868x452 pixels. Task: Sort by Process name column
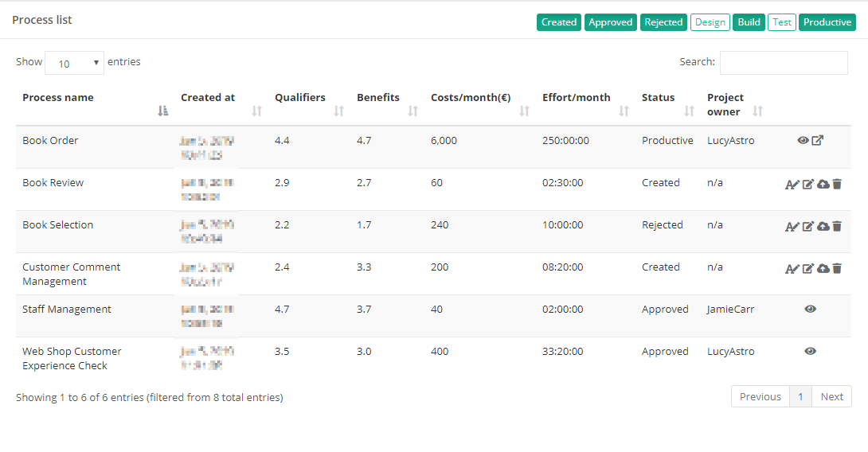click(x=162, y=111)
